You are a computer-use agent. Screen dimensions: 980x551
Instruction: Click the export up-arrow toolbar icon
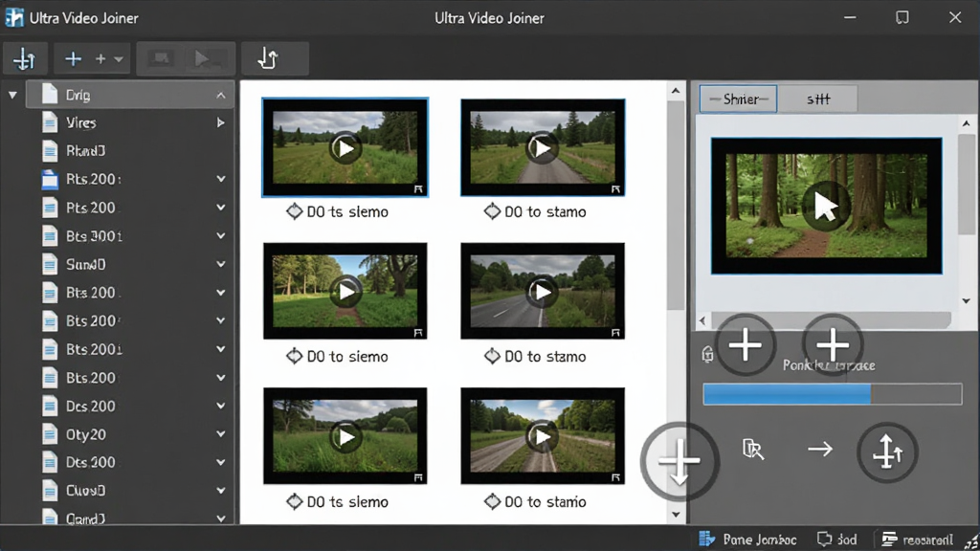(268, 59)
